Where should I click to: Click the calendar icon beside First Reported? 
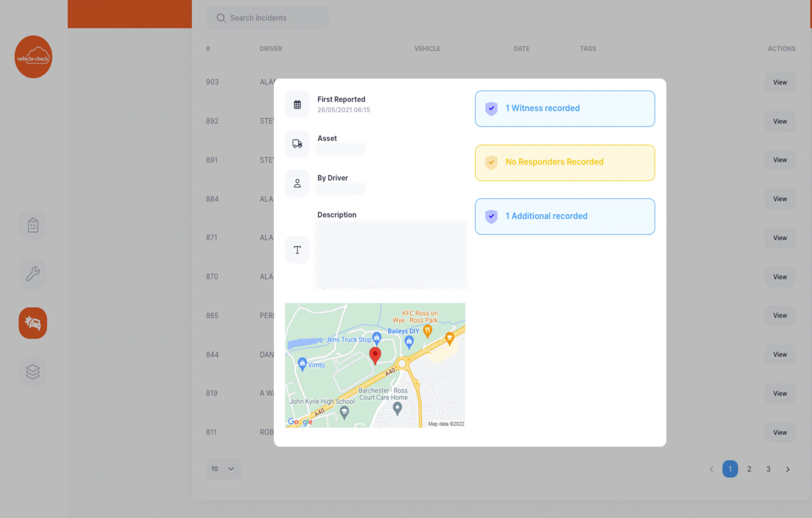pyautogui.click(x=297, y=105)
